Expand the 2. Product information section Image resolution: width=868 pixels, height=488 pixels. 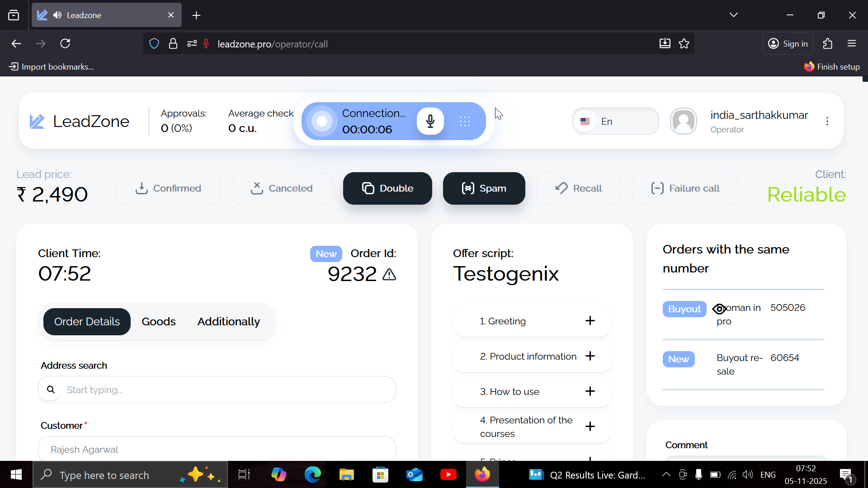click(590, 356)
